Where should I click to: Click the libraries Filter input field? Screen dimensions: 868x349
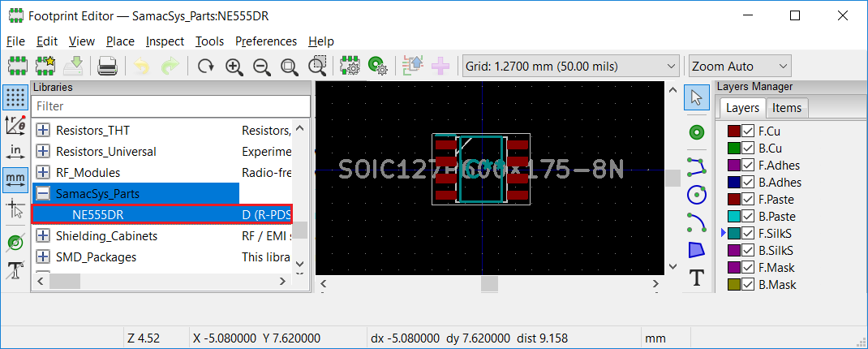coord(171,106)
